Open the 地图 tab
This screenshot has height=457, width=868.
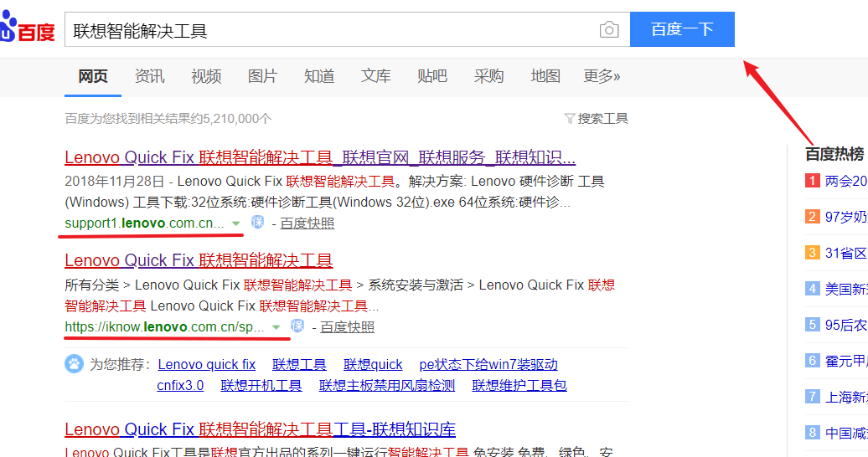[545, 76]
